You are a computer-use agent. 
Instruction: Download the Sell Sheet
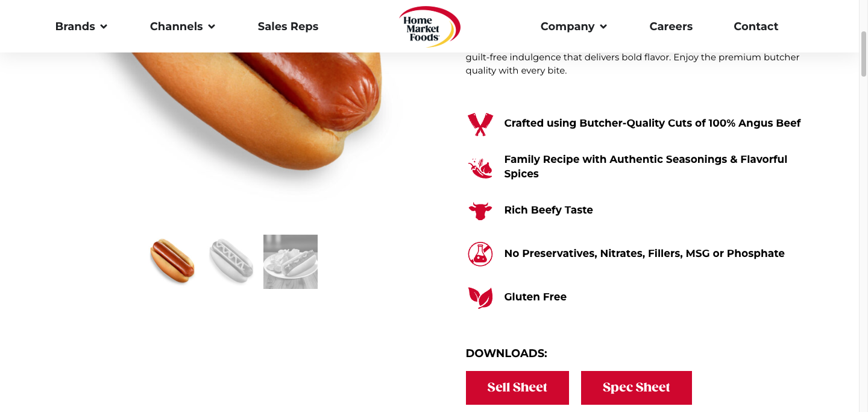point(517,388)
